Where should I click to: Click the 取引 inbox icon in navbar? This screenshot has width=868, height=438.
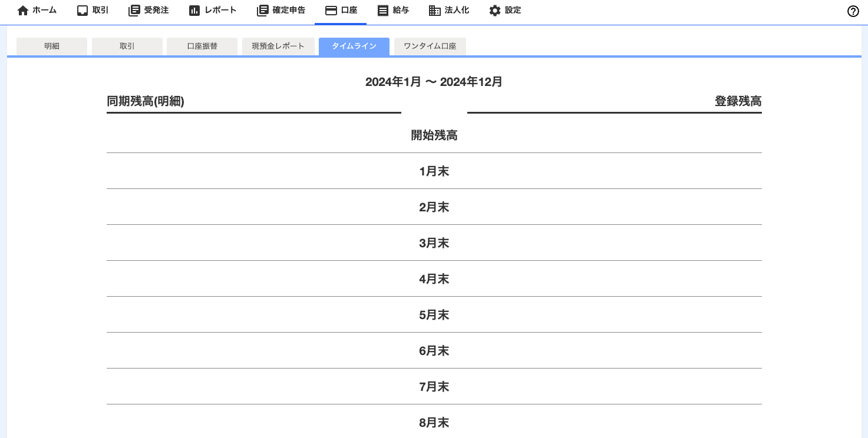click(x=82, y=11)
